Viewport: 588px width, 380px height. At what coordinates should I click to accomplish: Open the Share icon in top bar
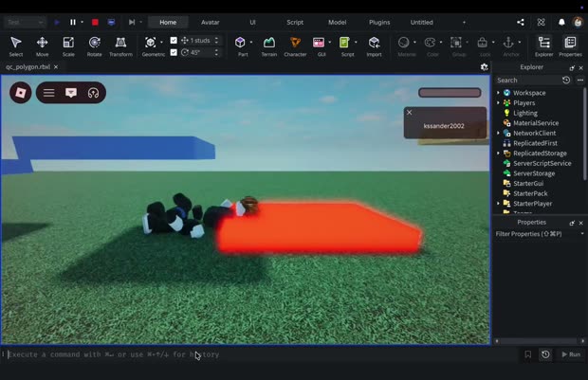point(520,22)
